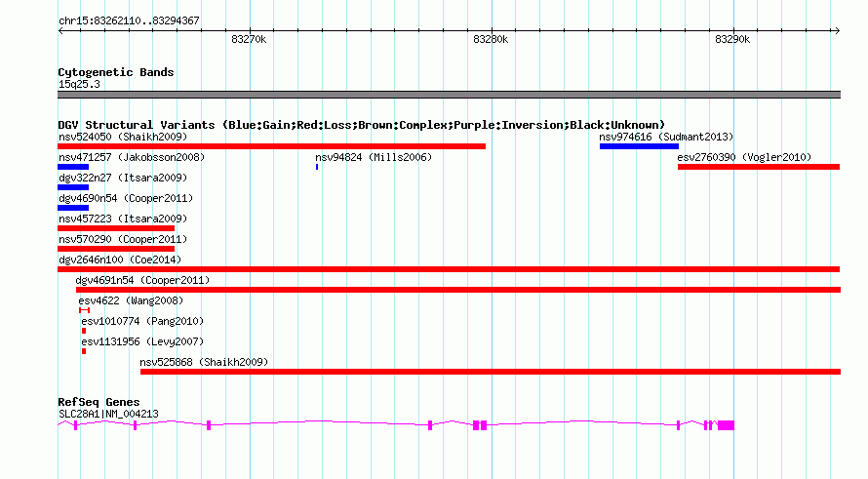Click the Cytogenetic Bands track title
This screenshot has width=868, height=479.
(x=116, y=72)
